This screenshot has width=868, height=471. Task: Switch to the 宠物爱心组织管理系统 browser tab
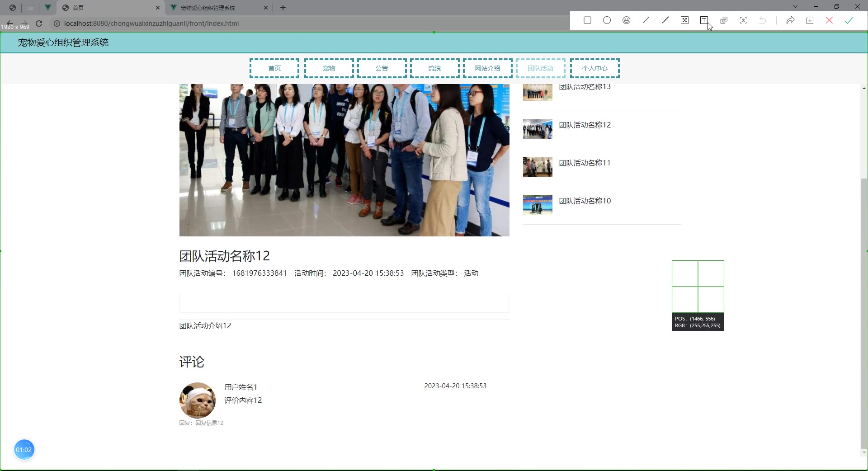click(219, 8)
